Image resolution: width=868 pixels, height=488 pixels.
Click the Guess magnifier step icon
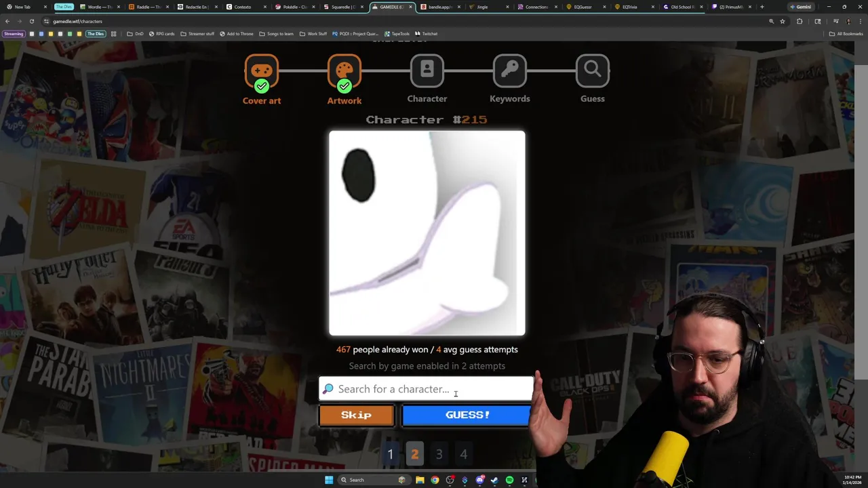pos(593,71)
